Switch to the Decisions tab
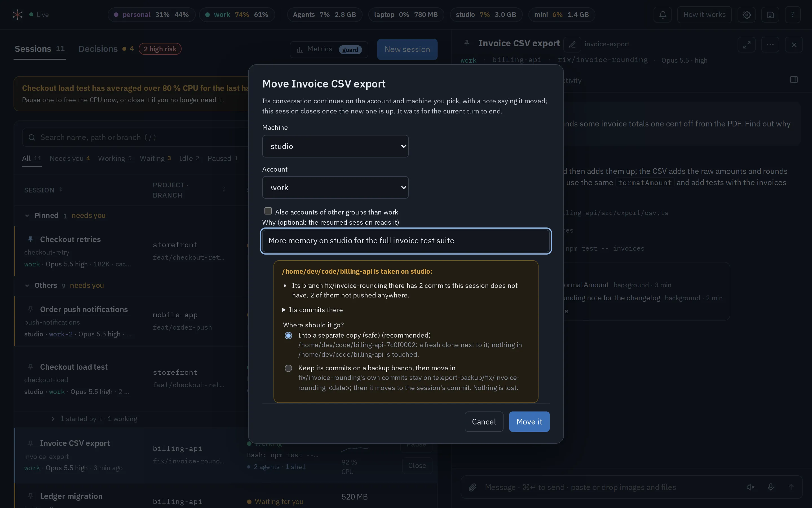 (98, 49)
